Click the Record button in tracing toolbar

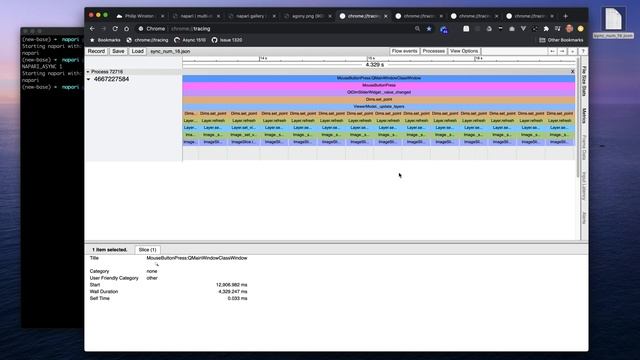(x=96, y=51)
